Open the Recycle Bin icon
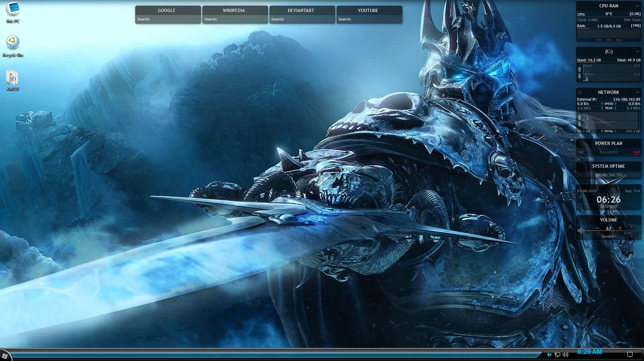The height and width of the screenshot is (361, 644). coord(13,46)
